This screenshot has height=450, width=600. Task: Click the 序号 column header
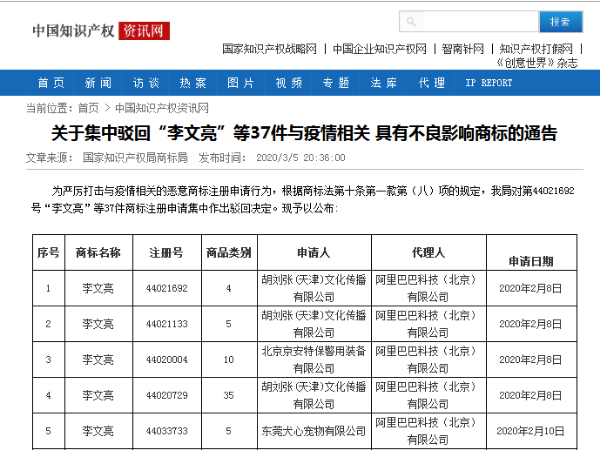(x=48, y=253)
